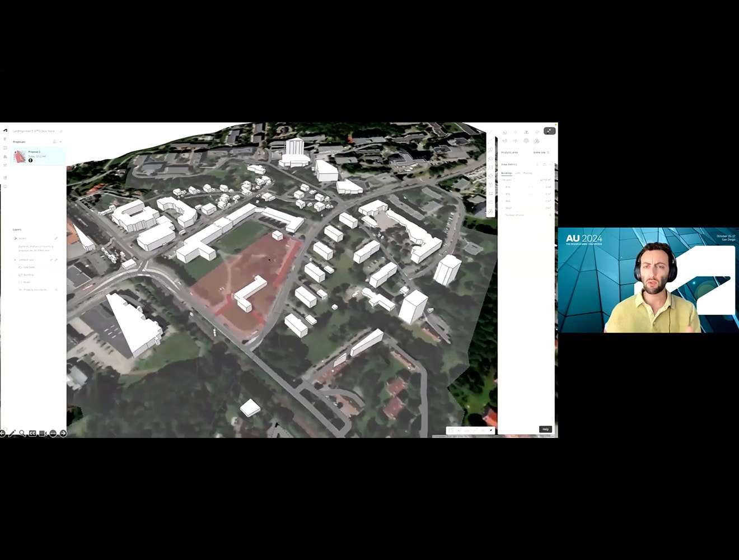Viewport: 739px width, 560px height.
Task: Select the microclimate analysis icon
Action: 537,141
